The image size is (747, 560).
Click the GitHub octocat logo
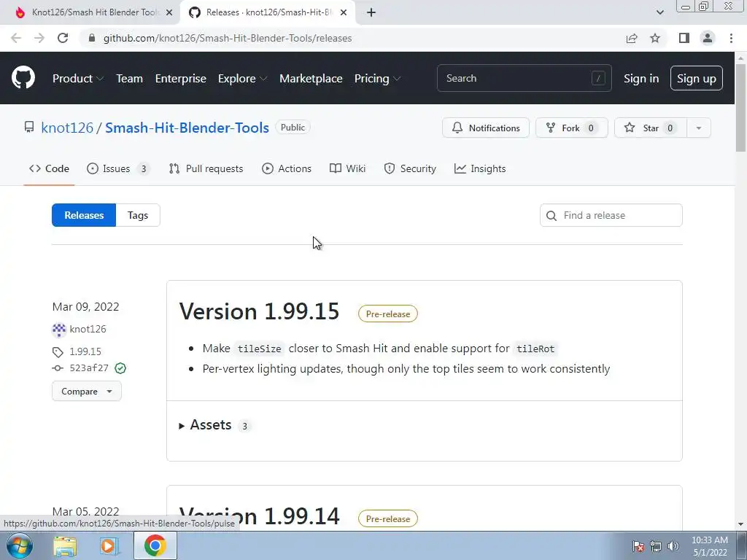pos(23,78)
